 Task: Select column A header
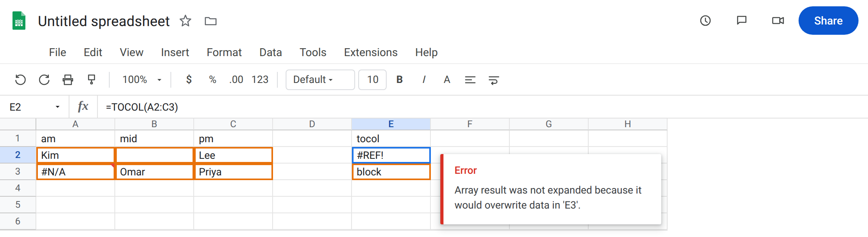point(75,124)
